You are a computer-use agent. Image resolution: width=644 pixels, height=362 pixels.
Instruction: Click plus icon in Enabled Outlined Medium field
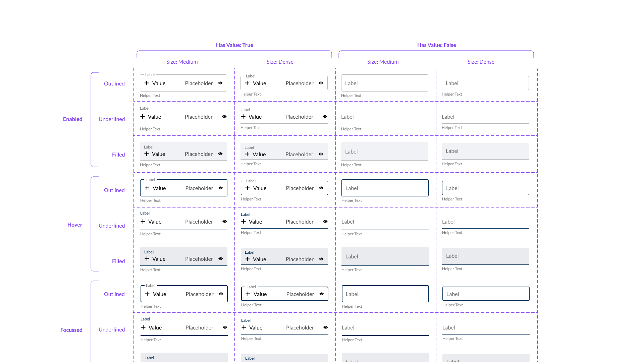pos(147,83)
